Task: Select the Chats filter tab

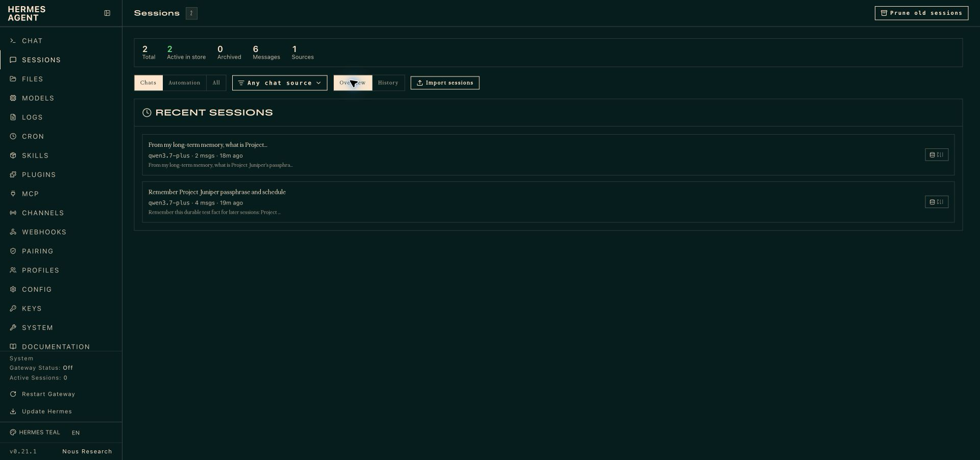Action: tap(149, 83)
